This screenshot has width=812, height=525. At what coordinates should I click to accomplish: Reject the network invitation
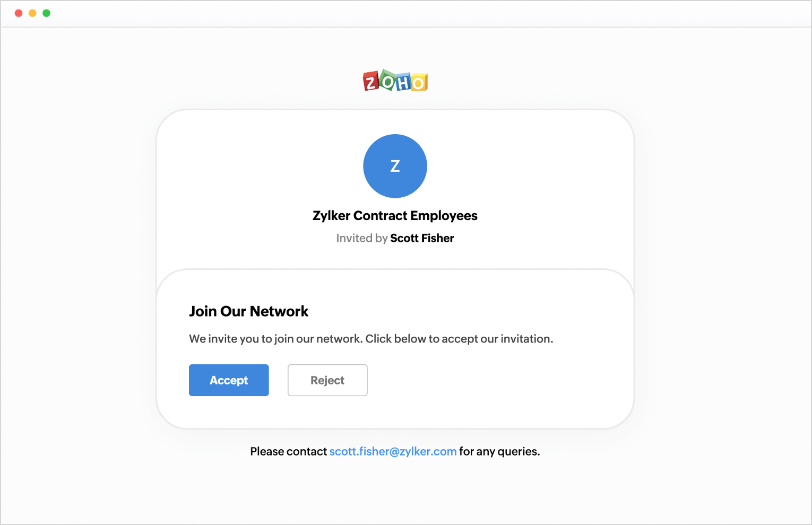[327, 380]
